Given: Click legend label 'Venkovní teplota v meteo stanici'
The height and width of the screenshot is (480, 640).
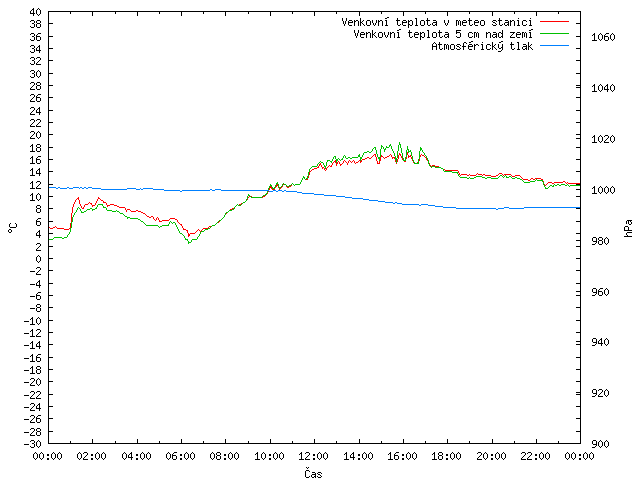Looking at the screenshot, I should 437,22.
